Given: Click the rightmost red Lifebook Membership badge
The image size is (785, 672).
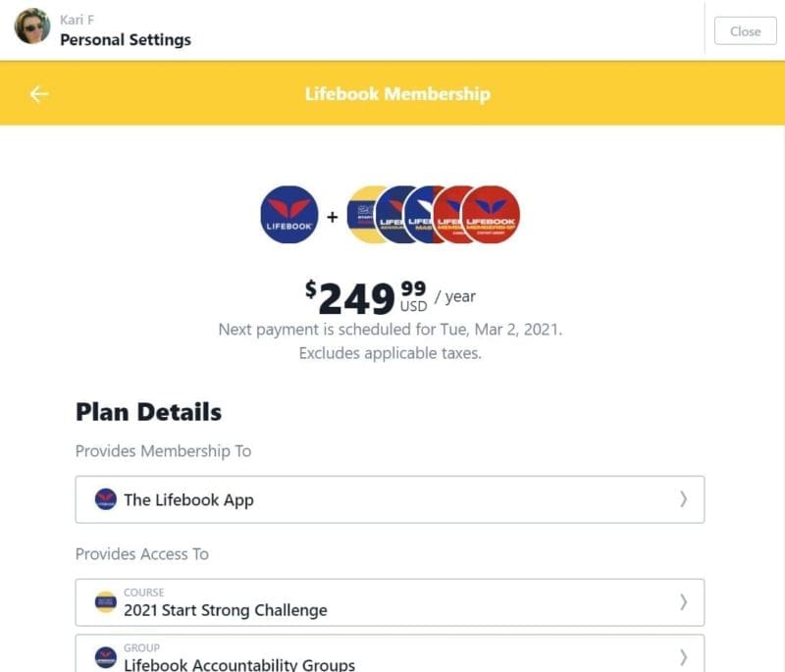Looking at the screenshot, I should [x=491, y=215].
